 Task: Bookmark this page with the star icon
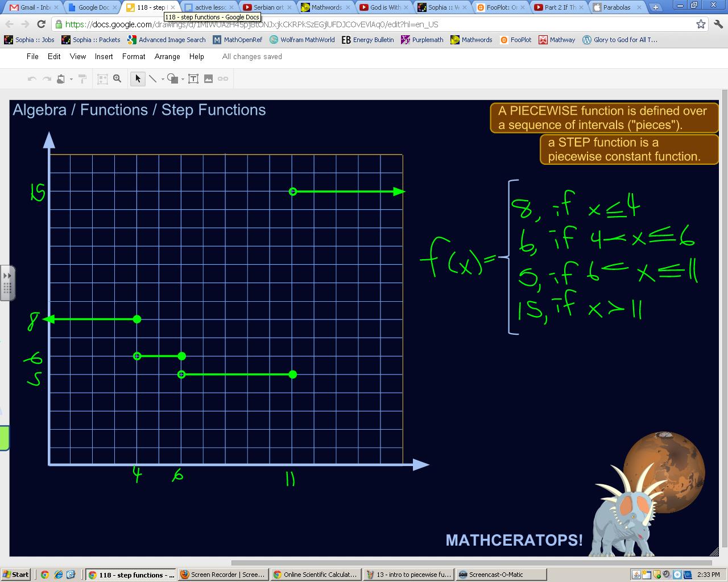701,24
